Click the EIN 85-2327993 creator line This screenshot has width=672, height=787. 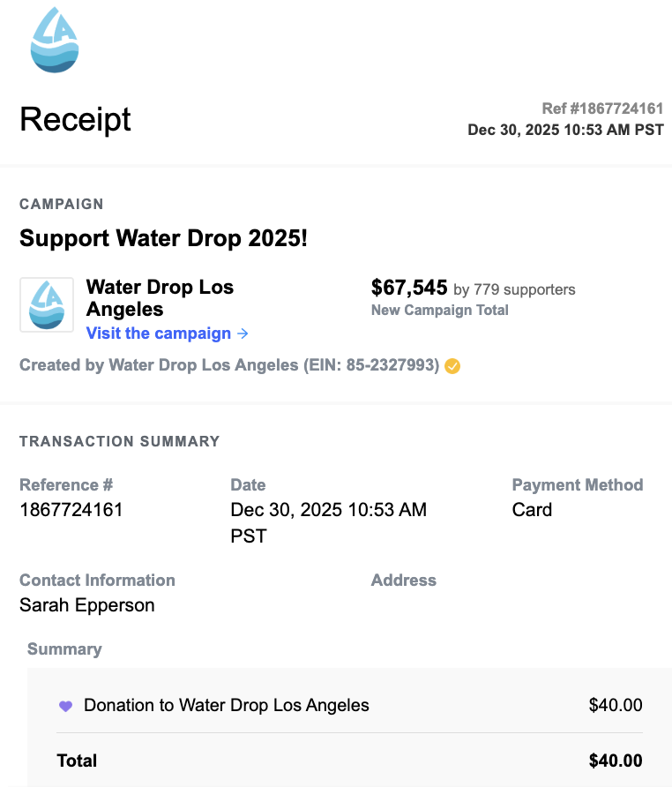229,365
